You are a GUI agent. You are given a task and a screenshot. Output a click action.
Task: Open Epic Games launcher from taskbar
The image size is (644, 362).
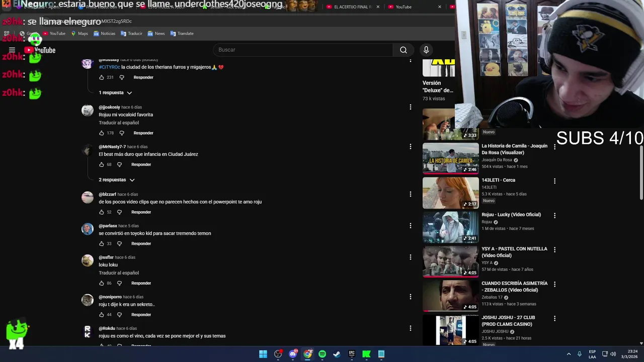coord(352,354)
